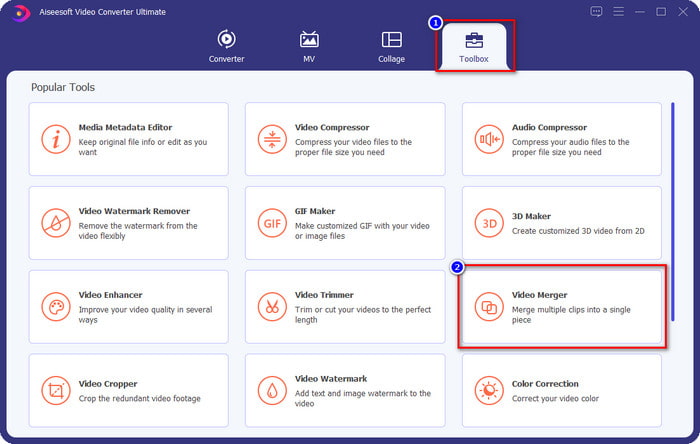Click the Video Watermark droplet icon
The image size is (700, 444).
click(272, 390)
